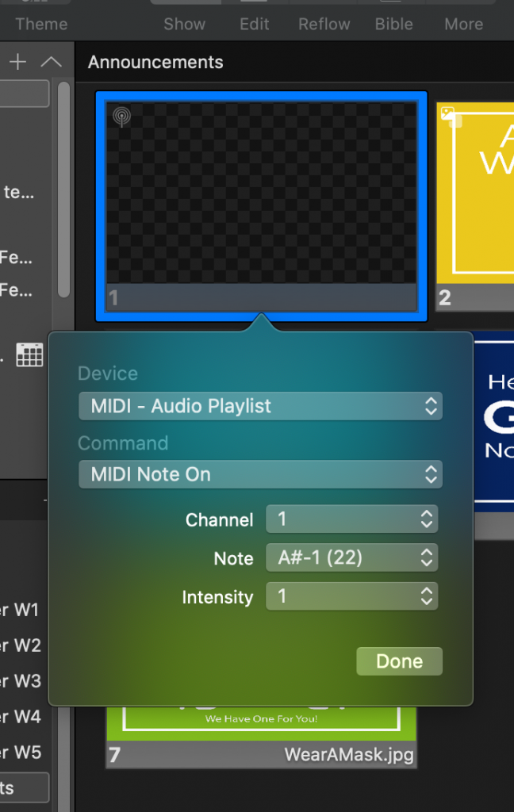Select the WearAMask.jpg slide 7
This screenshot has width=514, height=812.
pos(261,737)
